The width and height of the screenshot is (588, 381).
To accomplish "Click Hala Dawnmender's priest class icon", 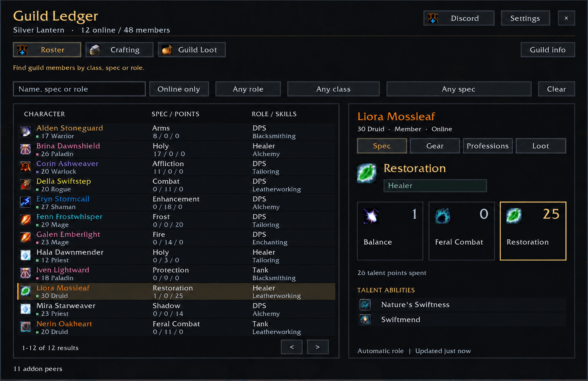I will [25, 256].
